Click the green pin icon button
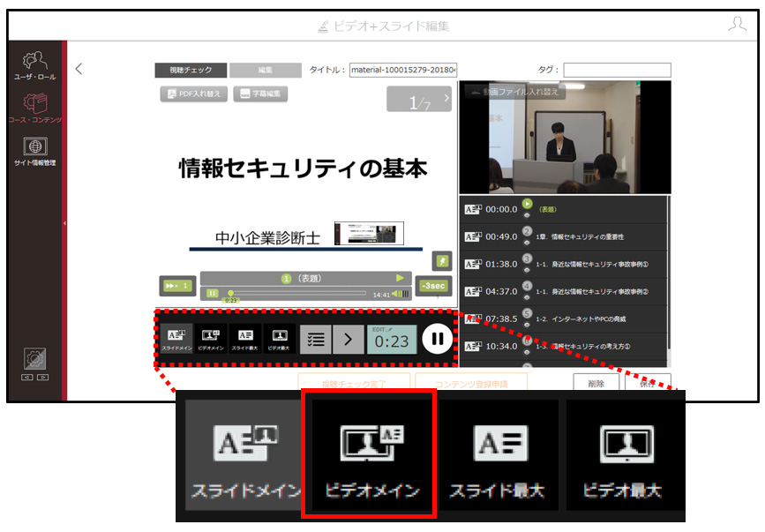Image resolution: width=765 pixels, height=532 pixels. pos(442,261)
